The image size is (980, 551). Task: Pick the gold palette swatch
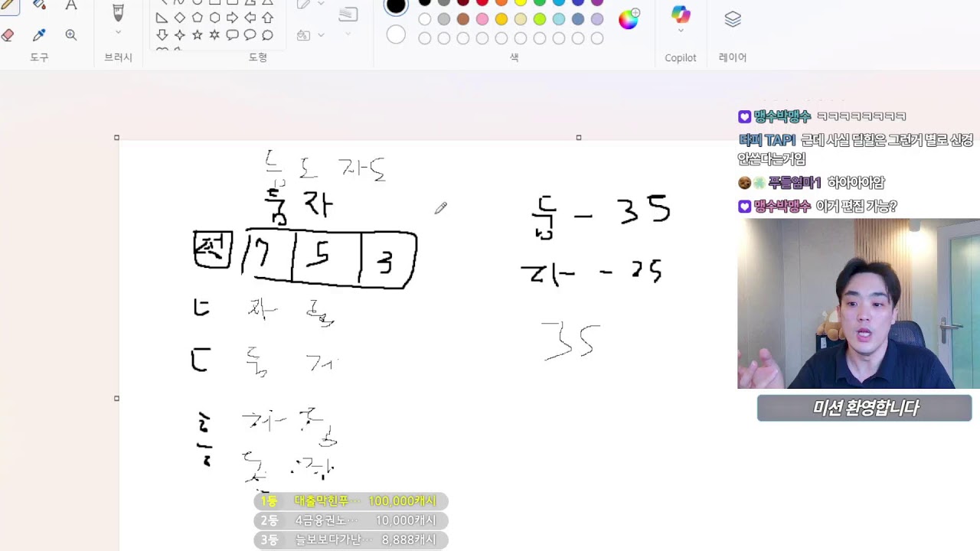coord(501,19)
